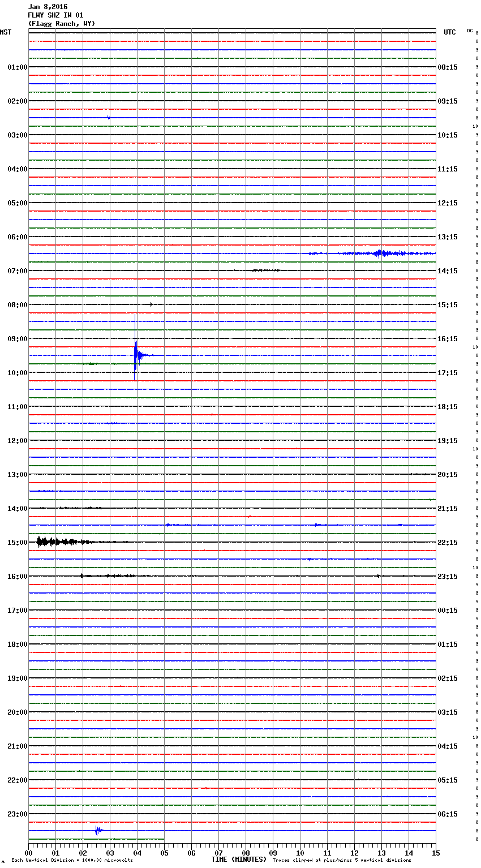Image resolution: width=481 pixels, height=868 pixels.
Task: Click the '01:00' MST time label
Action: pyautogui.click(x=18, y=67)
